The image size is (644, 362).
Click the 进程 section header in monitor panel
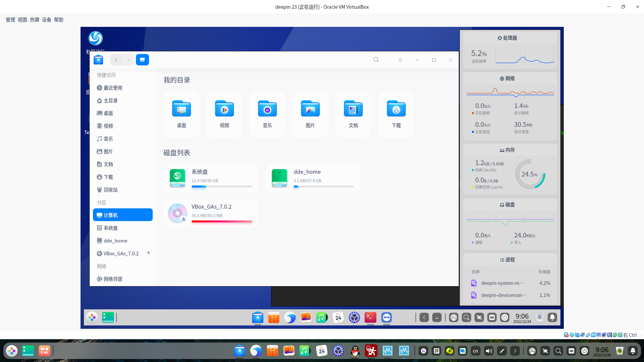click(507, 260)
